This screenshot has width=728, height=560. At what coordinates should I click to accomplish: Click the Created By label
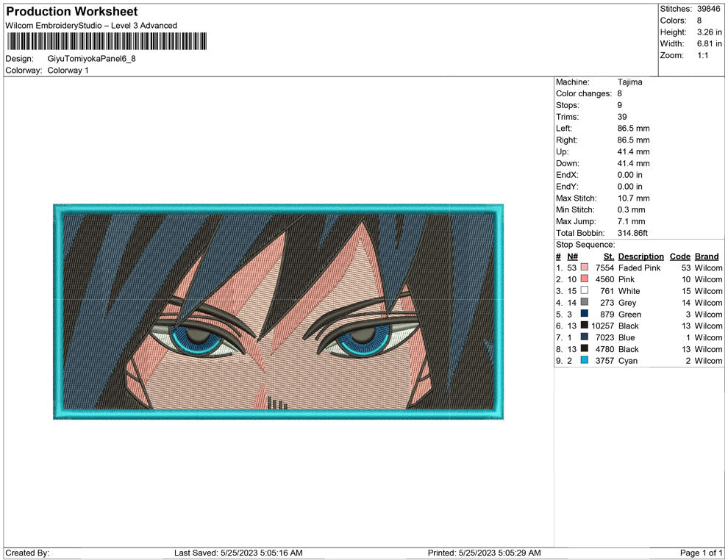coord(27,553)
